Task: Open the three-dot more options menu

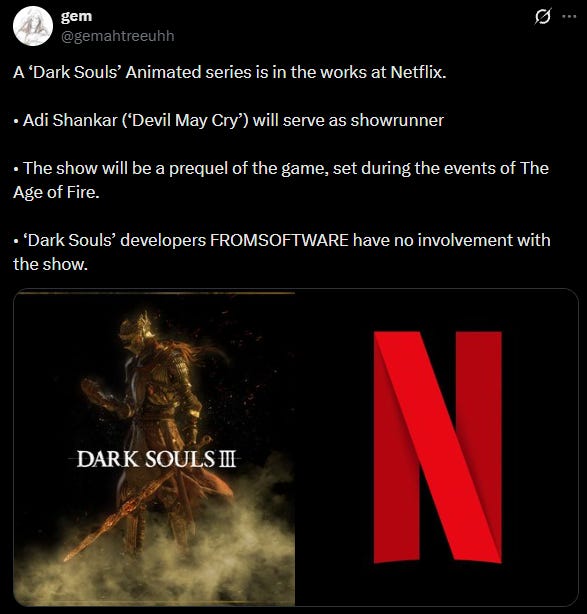Action: coord(569,16)
